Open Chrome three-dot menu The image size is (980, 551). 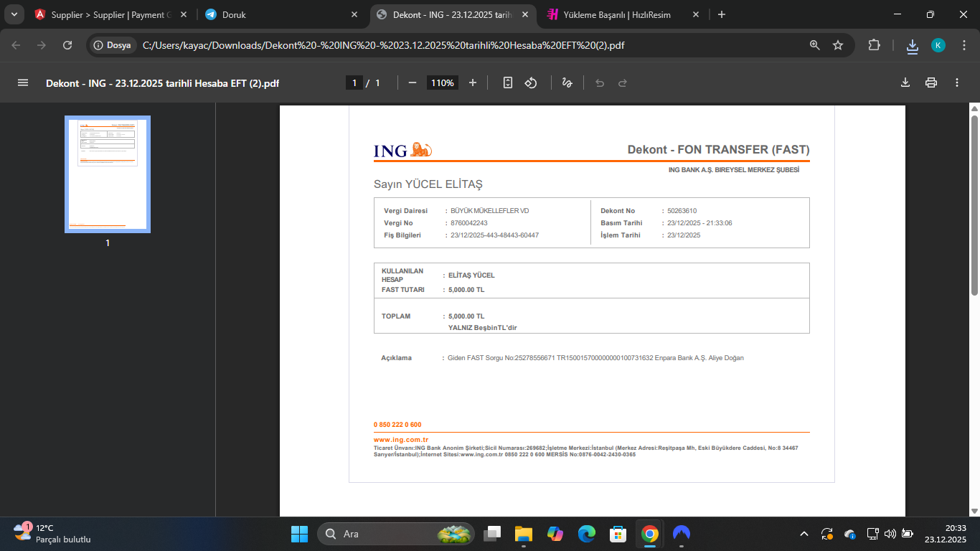(x=963, y=45)
